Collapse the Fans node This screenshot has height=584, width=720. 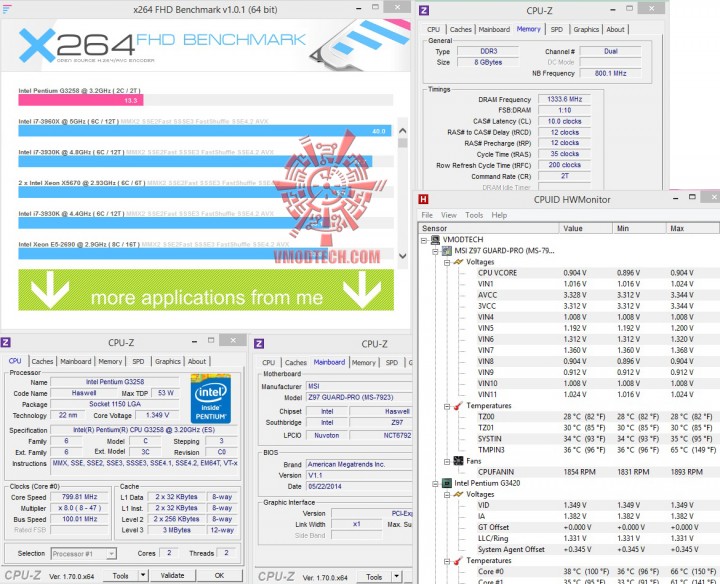click(447, 461)
